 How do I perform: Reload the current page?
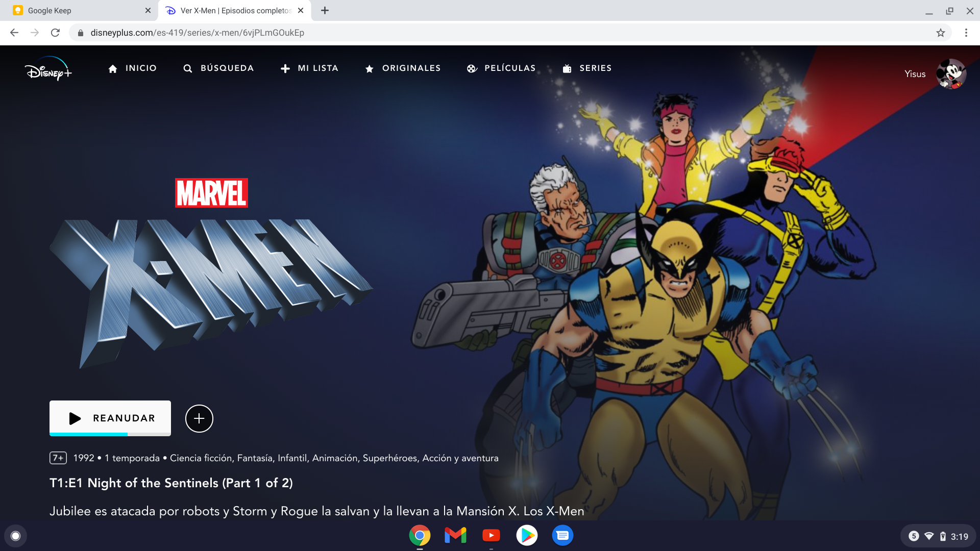tap(55, 33)
